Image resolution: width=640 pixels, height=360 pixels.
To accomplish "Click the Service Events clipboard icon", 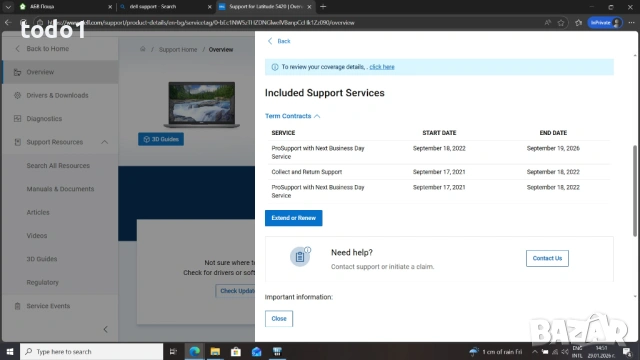I will 17,306.
